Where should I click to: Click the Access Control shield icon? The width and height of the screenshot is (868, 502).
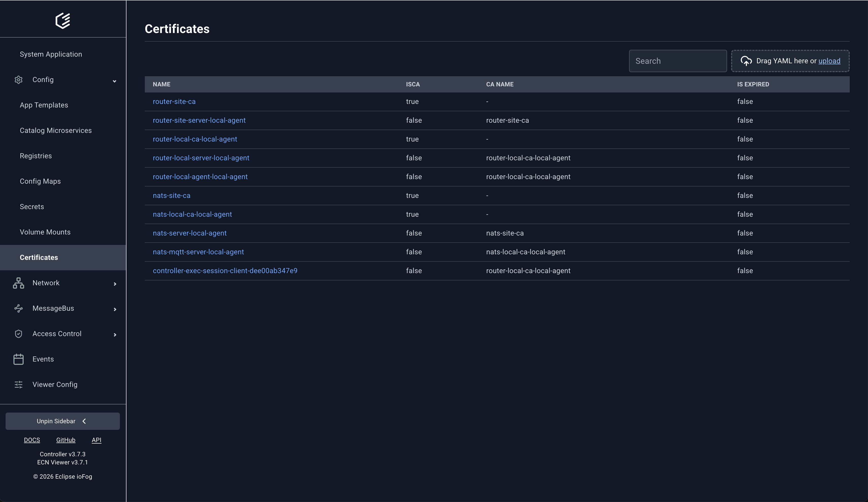pos(19,334)
